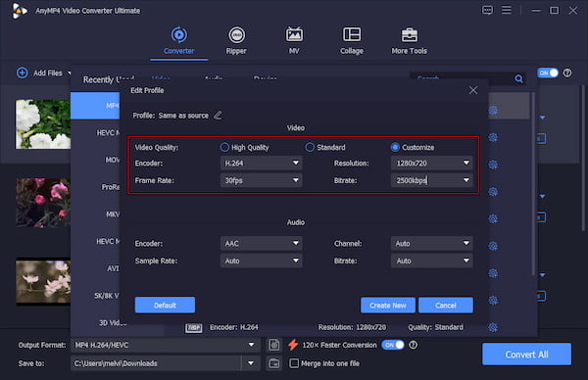This screenshot has height=380, width=588.
Task: Click the Default button
Action: pos(165,305)
